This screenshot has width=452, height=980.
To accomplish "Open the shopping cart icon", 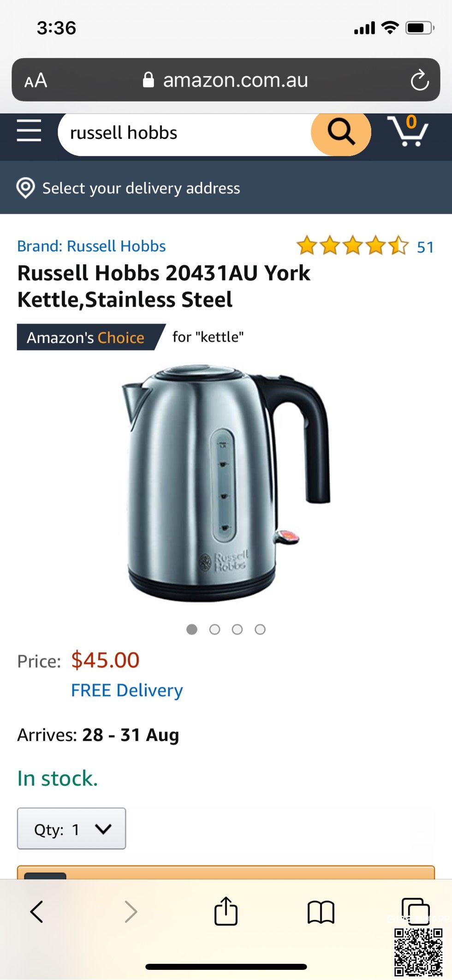I will 408,131.
